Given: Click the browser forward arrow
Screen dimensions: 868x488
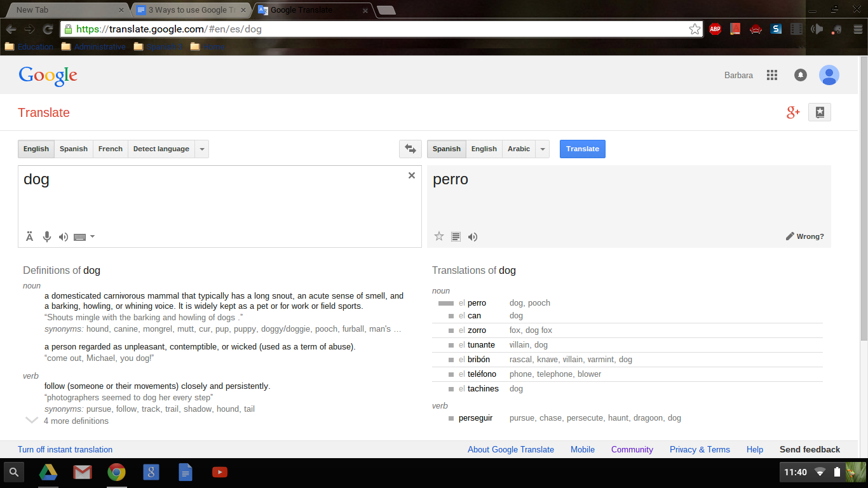Looking at the screenshot, I should click(29, 29).
